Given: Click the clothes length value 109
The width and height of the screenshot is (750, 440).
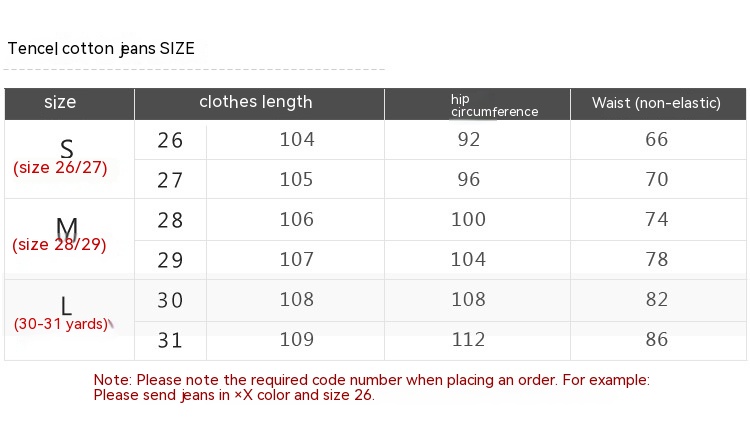Looking at the screenshot, I should tap(297, 340).
